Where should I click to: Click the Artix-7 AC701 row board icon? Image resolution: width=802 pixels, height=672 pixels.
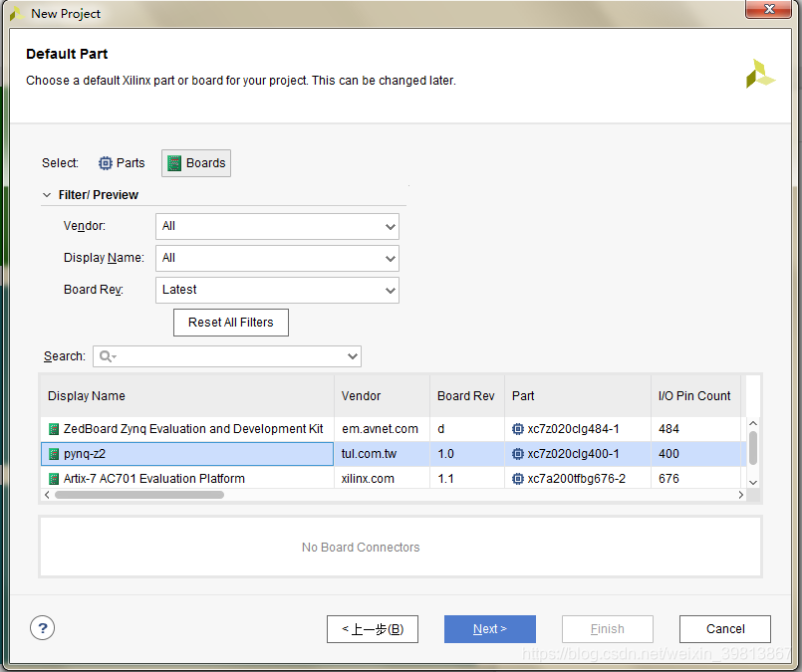pyautogui.click(x=54, y=479)
